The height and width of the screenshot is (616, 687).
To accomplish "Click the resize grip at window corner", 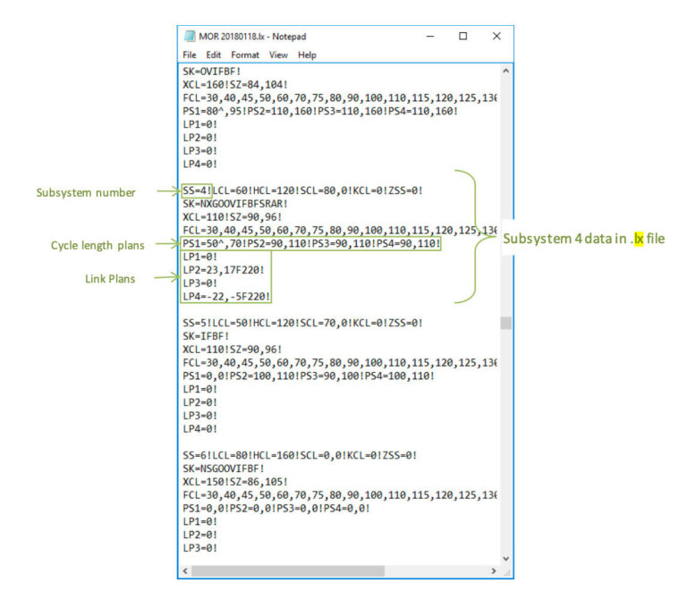I will point(506,571).
